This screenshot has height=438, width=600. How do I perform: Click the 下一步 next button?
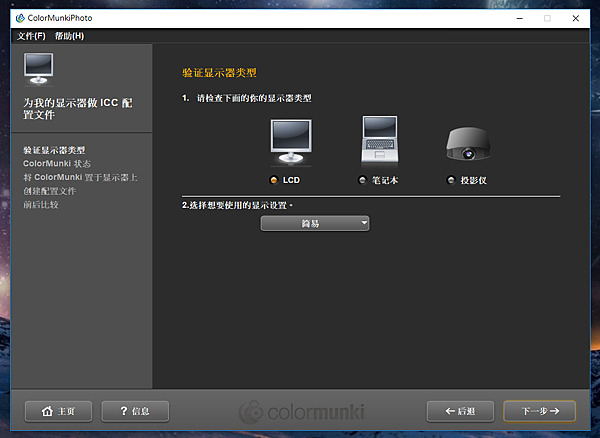coord(540,411)
